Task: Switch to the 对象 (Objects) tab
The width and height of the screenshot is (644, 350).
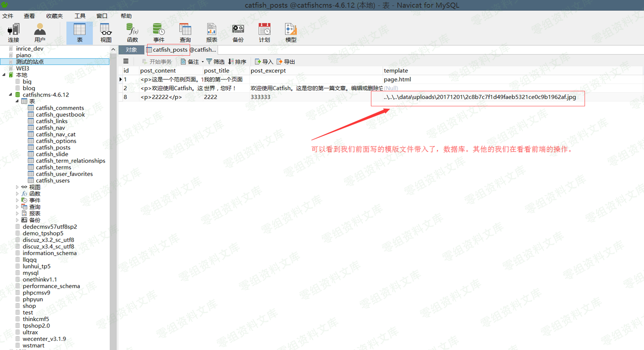Action: [131, 49]
